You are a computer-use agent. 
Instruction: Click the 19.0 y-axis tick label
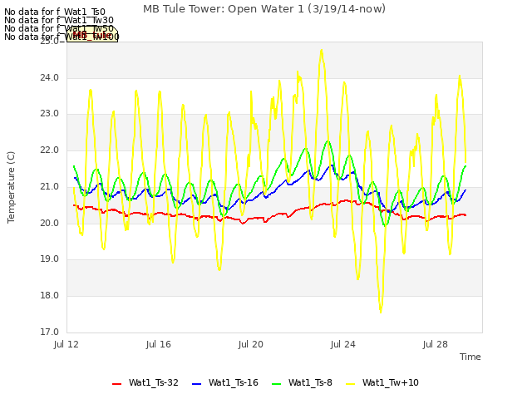(x=50, y=259)
